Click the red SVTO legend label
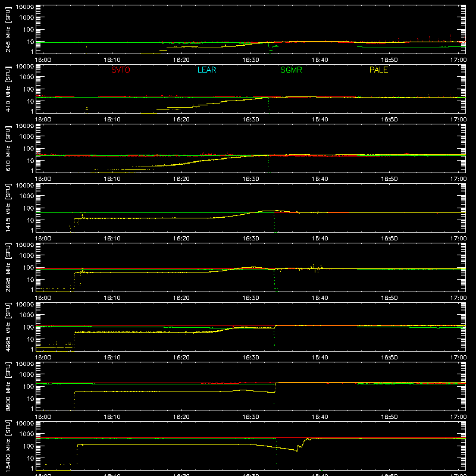 (x=121, y=70)
